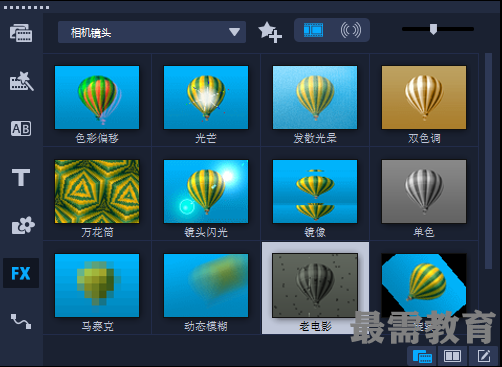The width and height of the screenshot is (502, 367).
Task: Select the FX filters panel
Action: [x=21, y=273]
